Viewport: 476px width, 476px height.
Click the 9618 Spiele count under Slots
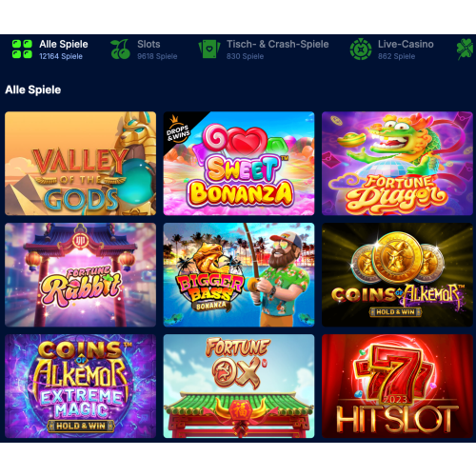coord(157,56)
